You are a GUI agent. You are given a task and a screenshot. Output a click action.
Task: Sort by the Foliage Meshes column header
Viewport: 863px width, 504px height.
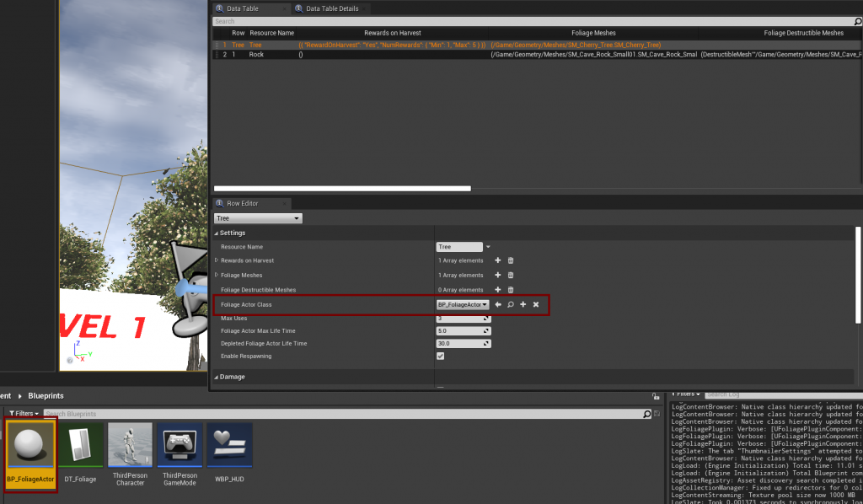pos(593,33)
